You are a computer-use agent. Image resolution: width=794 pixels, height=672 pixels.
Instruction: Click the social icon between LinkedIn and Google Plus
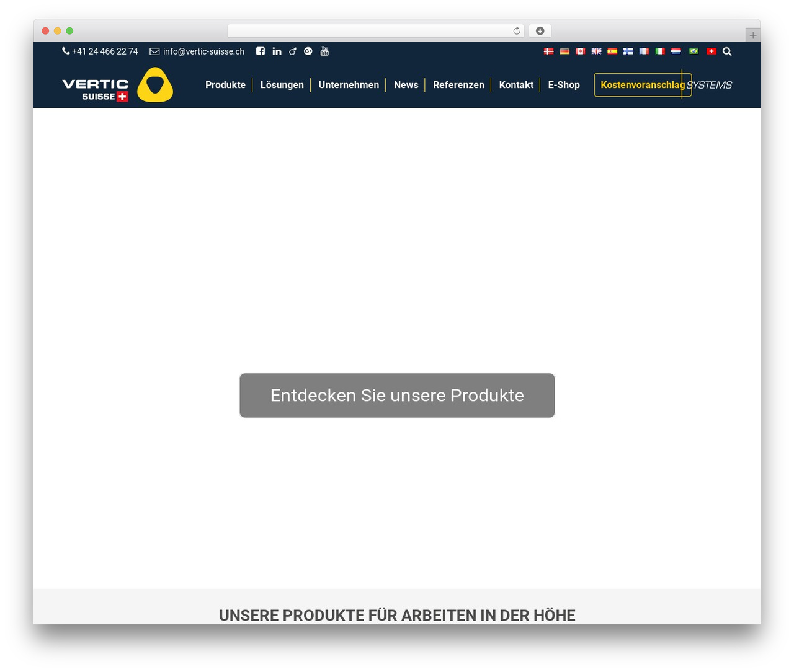coord(293,51)
